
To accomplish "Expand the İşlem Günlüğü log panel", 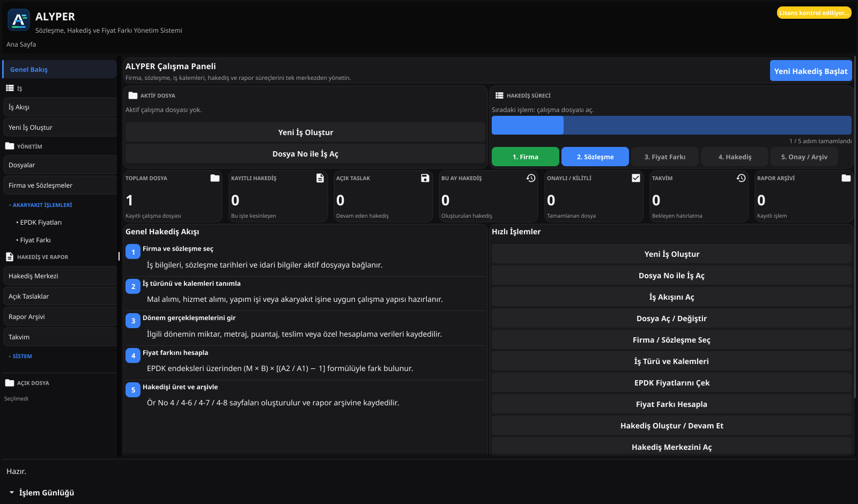I will tap(42, 493).
